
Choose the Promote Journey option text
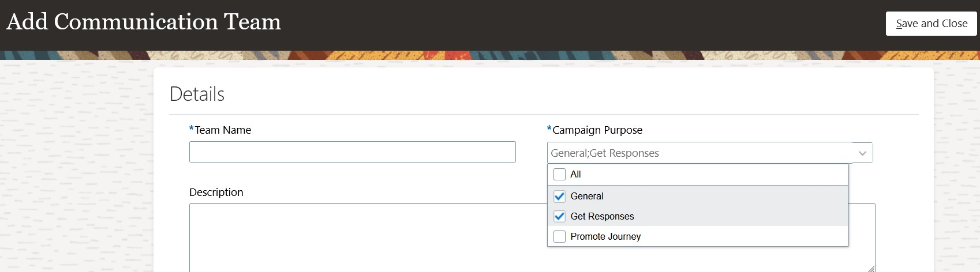coord(605,236)
